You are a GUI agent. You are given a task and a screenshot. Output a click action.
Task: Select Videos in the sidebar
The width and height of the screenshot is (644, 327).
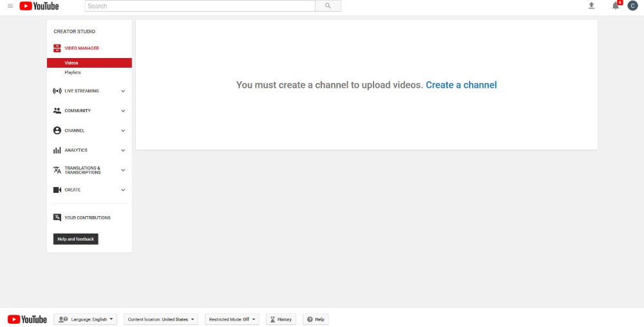click(x=71, y=63)
